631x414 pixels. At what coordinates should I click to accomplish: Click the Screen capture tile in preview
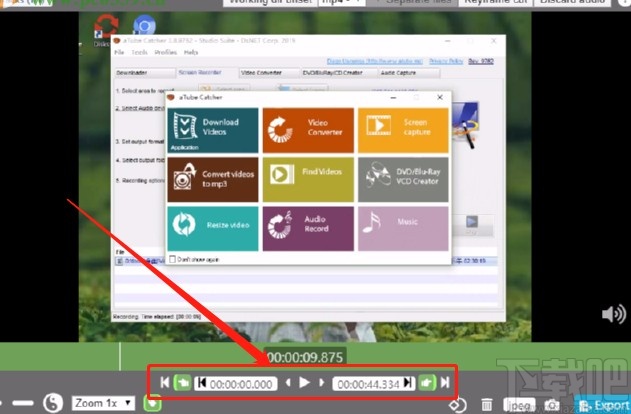tap(403, 130)
